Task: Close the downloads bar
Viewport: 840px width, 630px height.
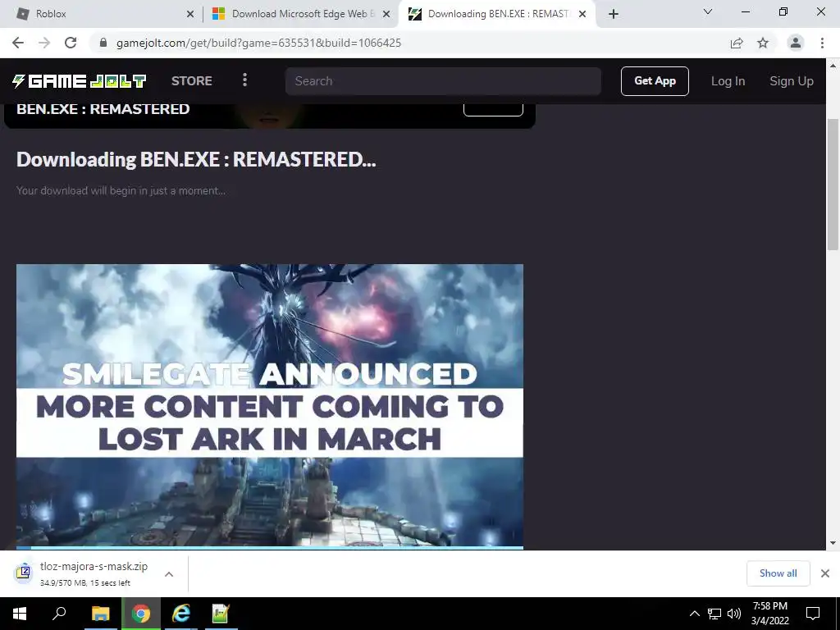Action: tap(825, 573)
